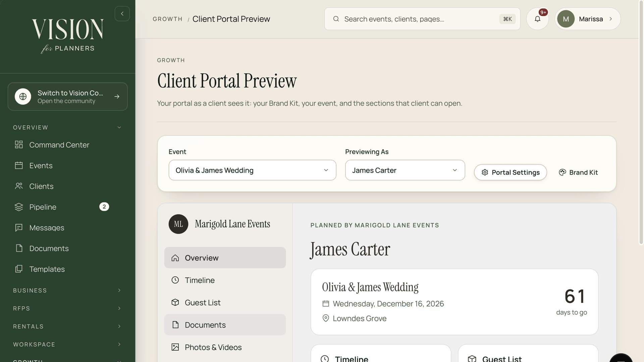This screenshot has width=644, height=362.
Task: Select the portal Overview tab
Action: point(225,258)
